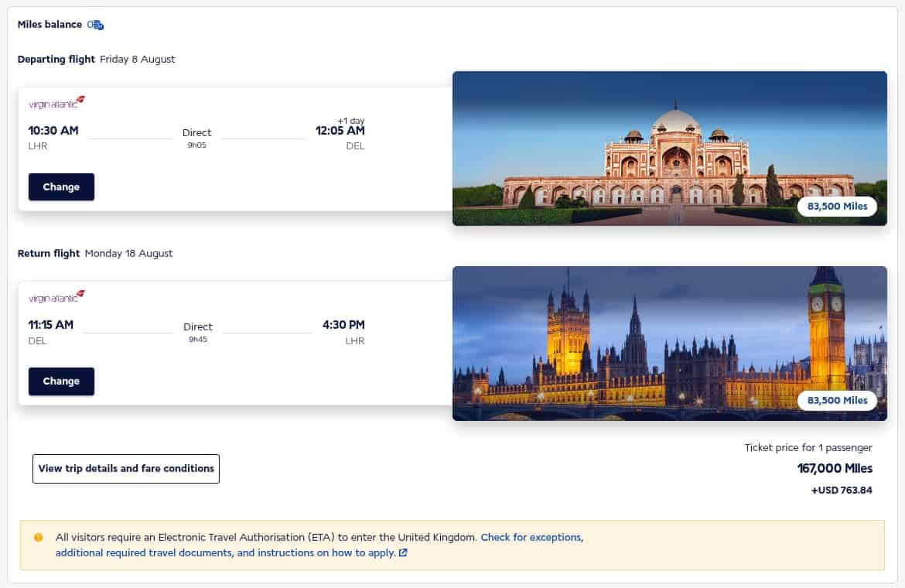Select the Humayun's Tomb destination image
Image resolution: width=905 pixels, height=588 pixels.
(x=670, y=147)
